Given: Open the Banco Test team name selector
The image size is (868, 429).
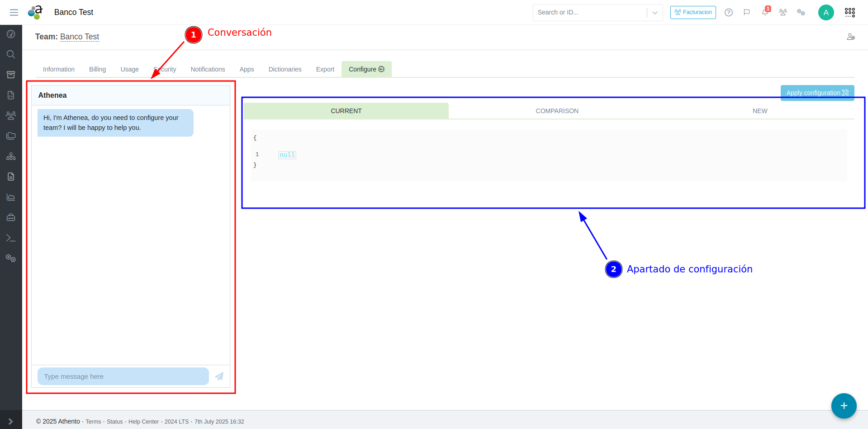Looking at the screenshot, I should 80,37.
